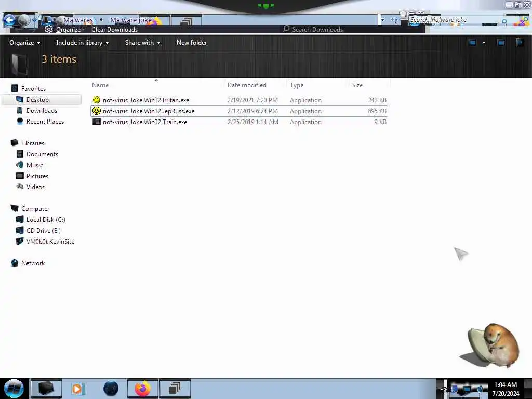The image size is (532, 399).
Task: Click the refresh button beside address bar
Action: coord(394,20)
